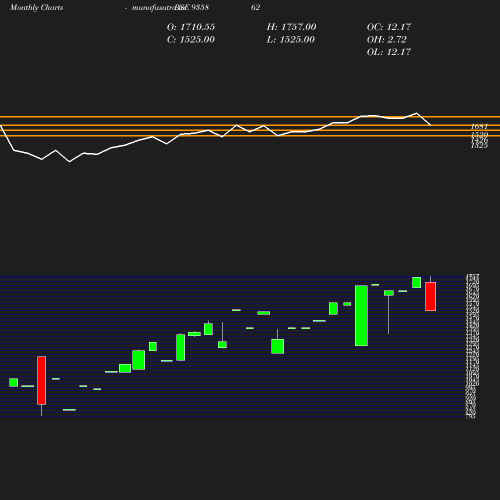The height and width of the screenshot is (500, 500).
Task: Select the low value "L: 1525.00"
Action: pos(291,39)
